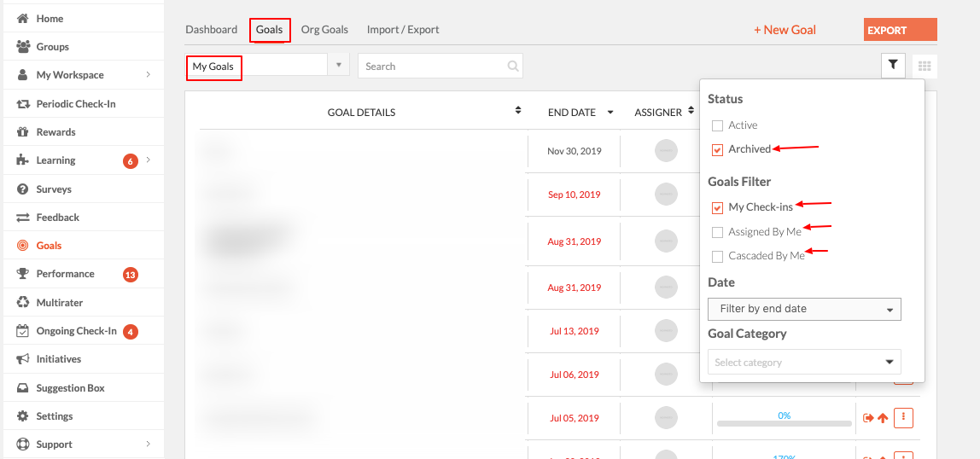The image size is (980, 459).
Task: Click the Periodic Check-In arrows icon
Action: coord(23,104)
